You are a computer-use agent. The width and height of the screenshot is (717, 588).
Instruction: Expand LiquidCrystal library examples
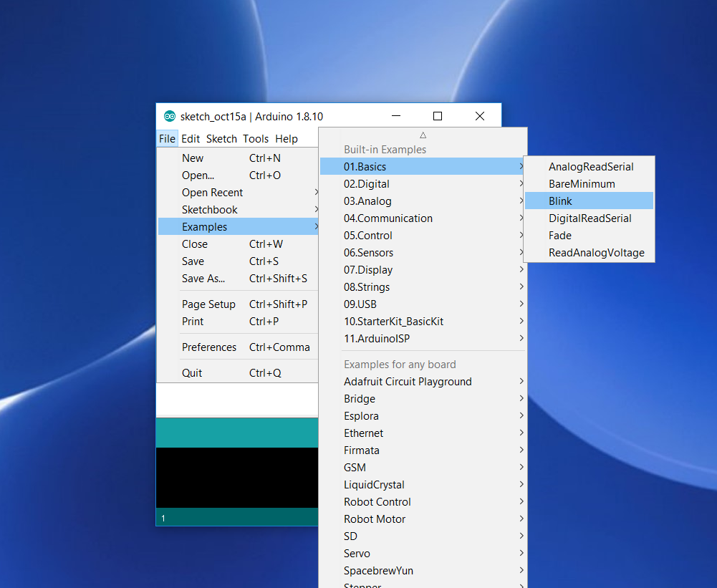pos(423,485)
